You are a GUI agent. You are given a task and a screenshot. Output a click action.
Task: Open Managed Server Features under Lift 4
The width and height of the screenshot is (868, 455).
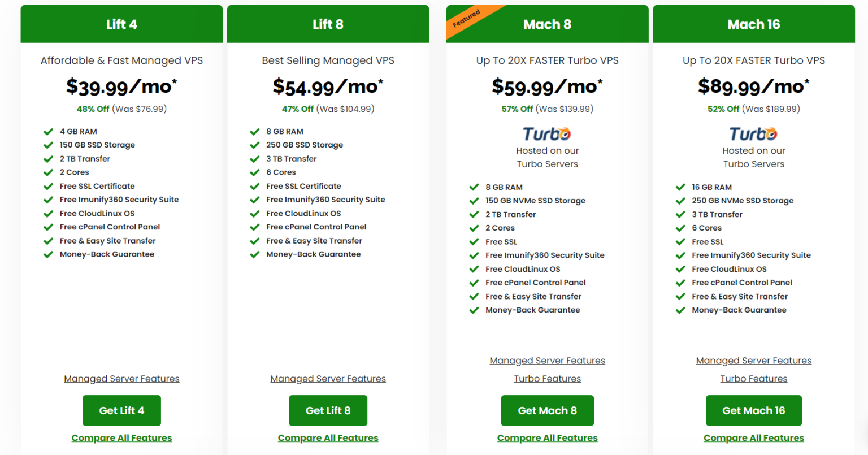tap(121, 379)
